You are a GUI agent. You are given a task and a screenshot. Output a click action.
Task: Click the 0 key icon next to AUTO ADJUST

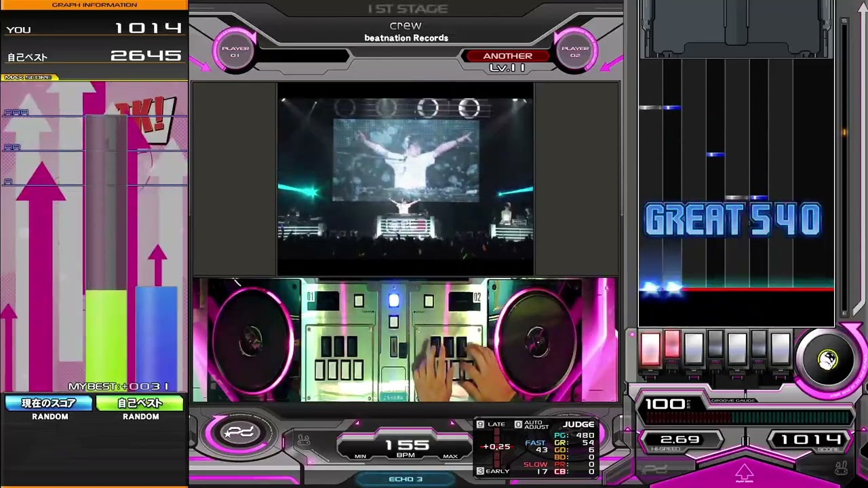(518, 424)
